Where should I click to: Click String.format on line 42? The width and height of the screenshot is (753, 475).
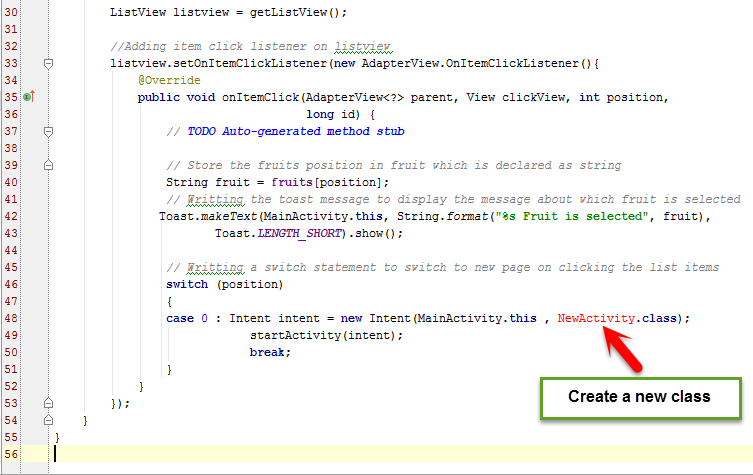tap(442, 216)
